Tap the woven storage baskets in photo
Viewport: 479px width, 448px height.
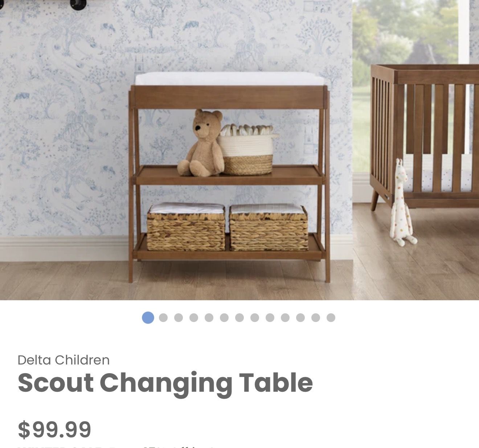tap(228, 227)
